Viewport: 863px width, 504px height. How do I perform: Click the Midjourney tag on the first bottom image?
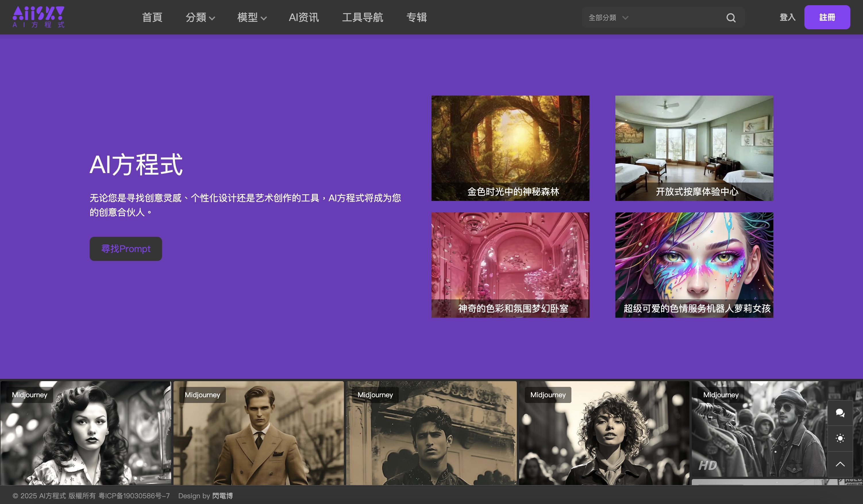pos(30,395)
